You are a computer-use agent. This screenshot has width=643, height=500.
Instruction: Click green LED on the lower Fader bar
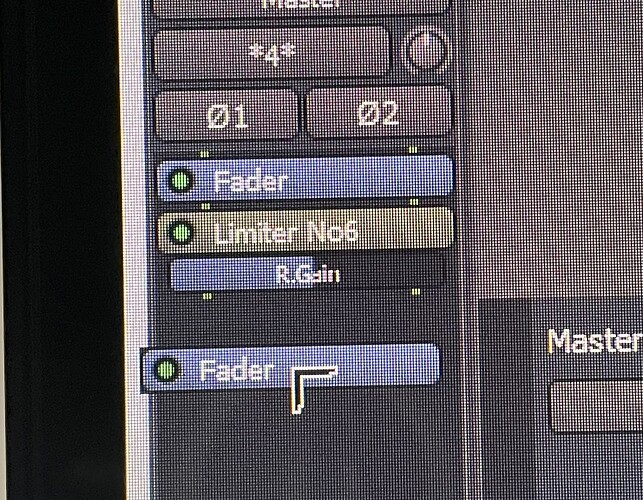tap(166, 369)
